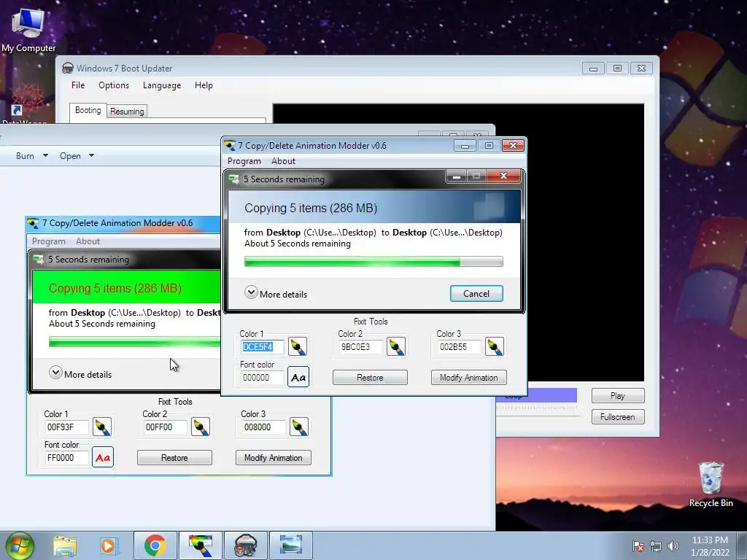Cancel the copy operation in front dialog
Screen dimensions: 747x560
point(476,293)
